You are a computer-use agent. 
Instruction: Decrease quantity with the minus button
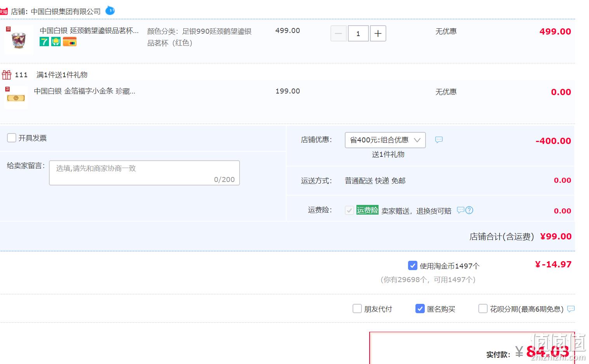(x=338, y=33)
